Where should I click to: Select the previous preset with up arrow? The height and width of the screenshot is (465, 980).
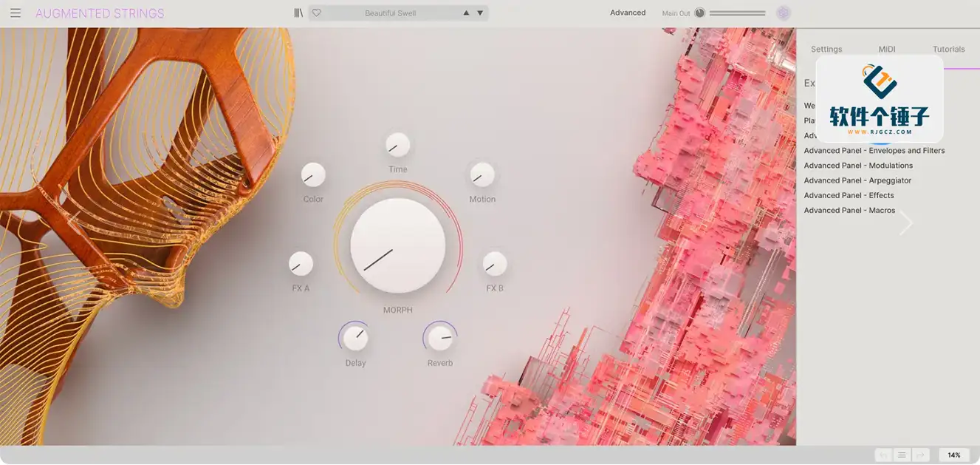point(466,13)
